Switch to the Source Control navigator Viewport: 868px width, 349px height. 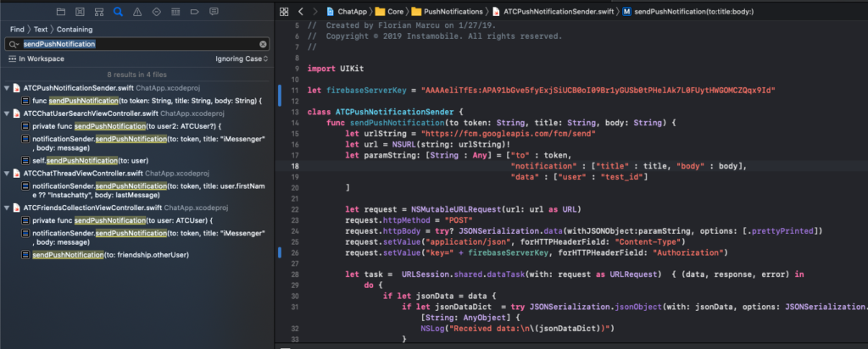80,12
